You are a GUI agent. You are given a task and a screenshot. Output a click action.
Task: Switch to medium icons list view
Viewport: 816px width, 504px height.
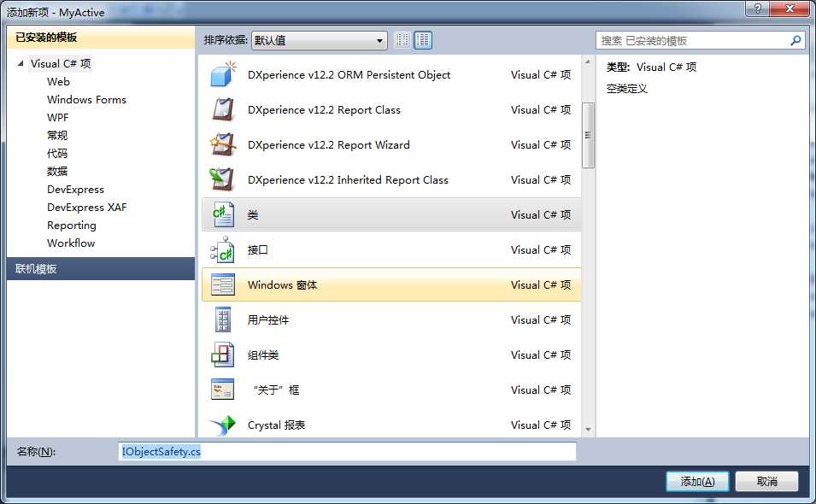[423, 40]
